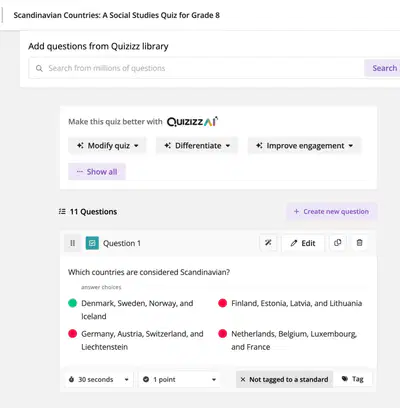
Task: Click 'answer choices' label
Action: (x=101, y=287)
